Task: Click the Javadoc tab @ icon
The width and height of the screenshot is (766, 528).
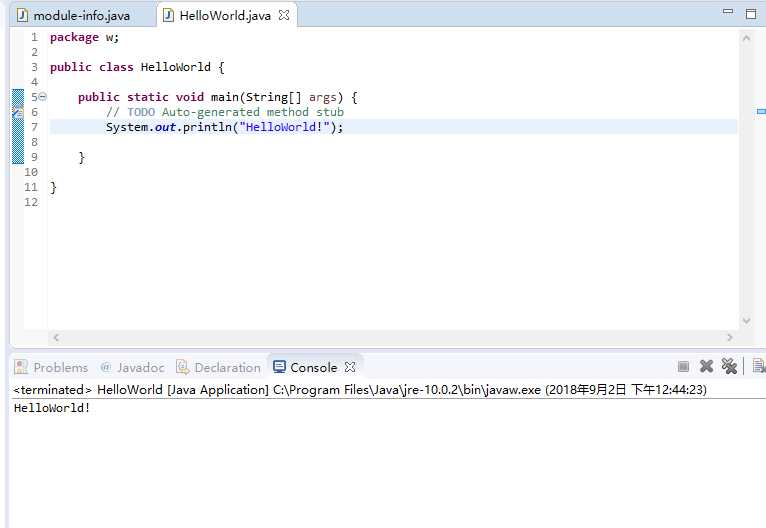Action: coord(105,367)
